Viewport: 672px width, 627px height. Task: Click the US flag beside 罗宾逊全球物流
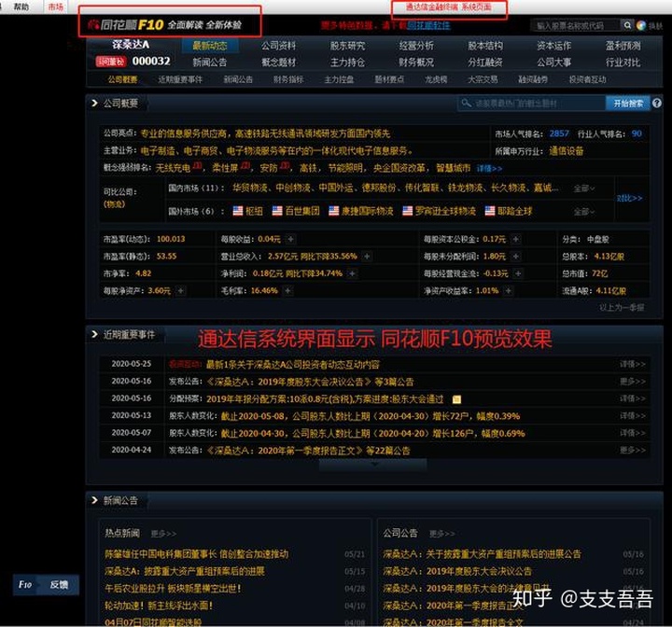pyautogui.click(x=408, y=211)
